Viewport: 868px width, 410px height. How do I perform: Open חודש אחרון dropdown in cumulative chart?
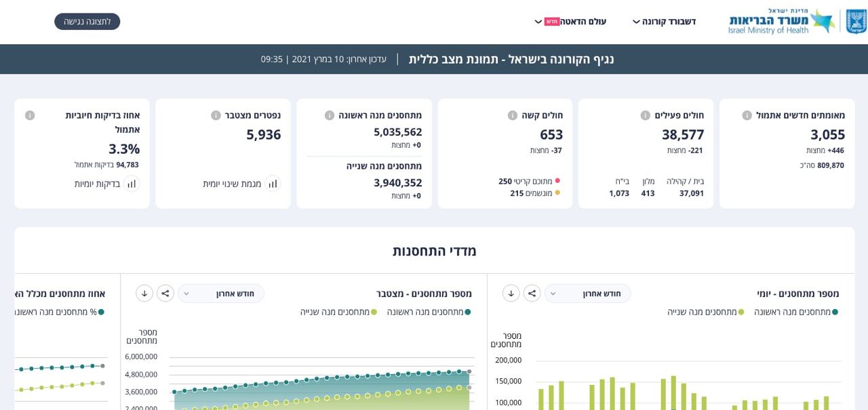221,293
